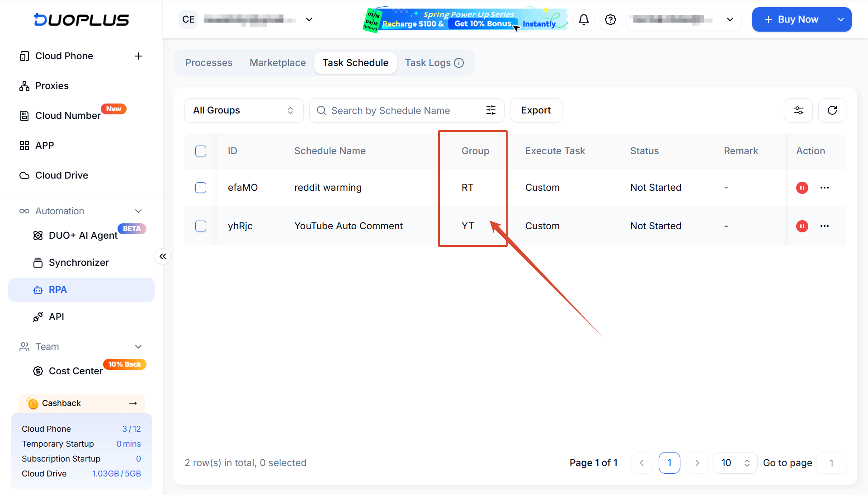Click the reddit warming schedule name
Viewport: 868px width, 495px height.
[x=328, y=188]
